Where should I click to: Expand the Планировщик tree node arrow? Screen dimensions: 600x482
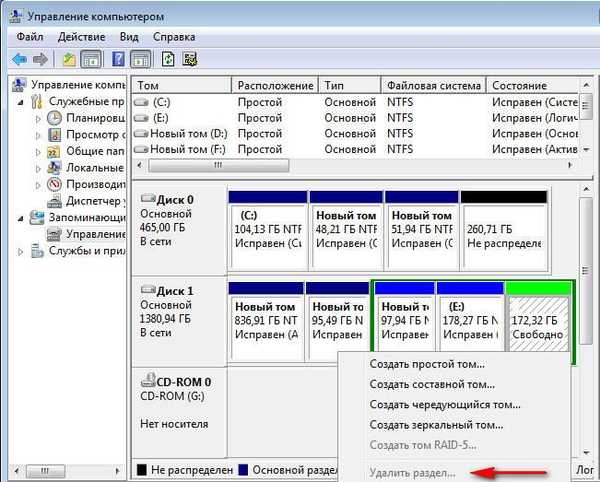pos(39,119)
